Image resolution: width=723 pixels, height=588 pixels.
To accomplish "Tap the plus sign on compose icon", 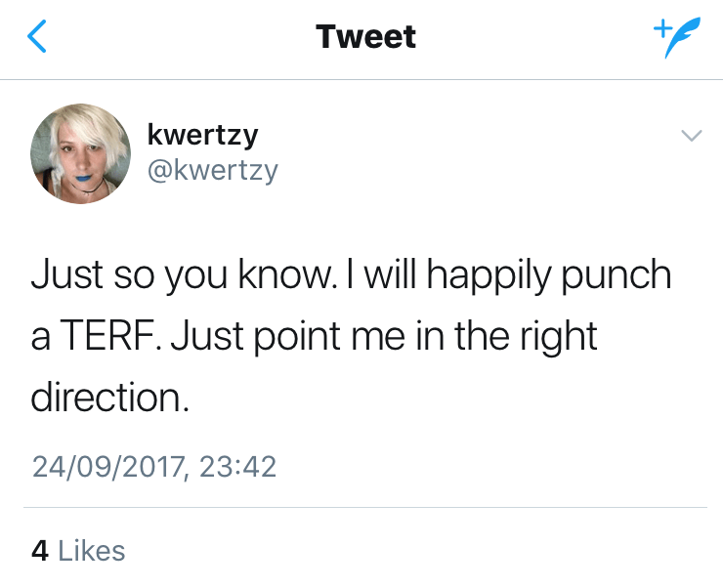I will [660, 28].
